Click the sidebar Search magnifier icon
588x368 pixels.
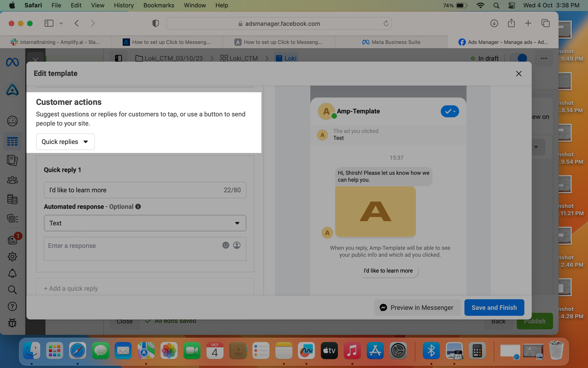12,290
